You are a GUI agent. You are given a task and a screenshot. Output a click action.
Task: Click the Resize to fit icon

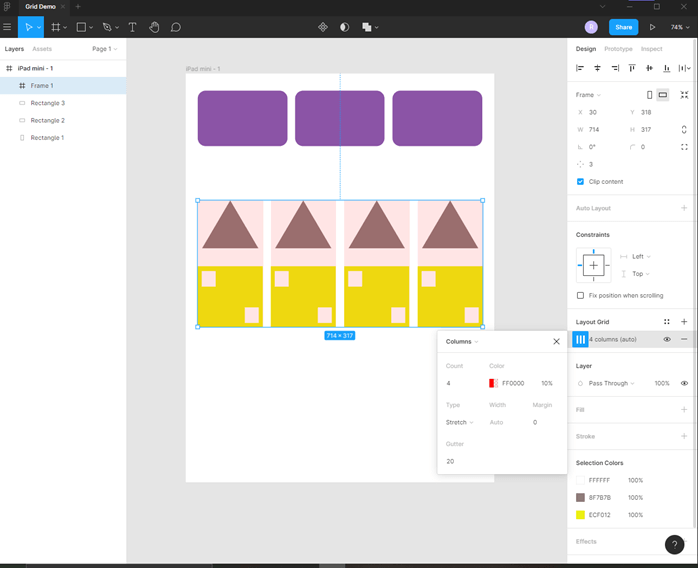tap(684, 95)
